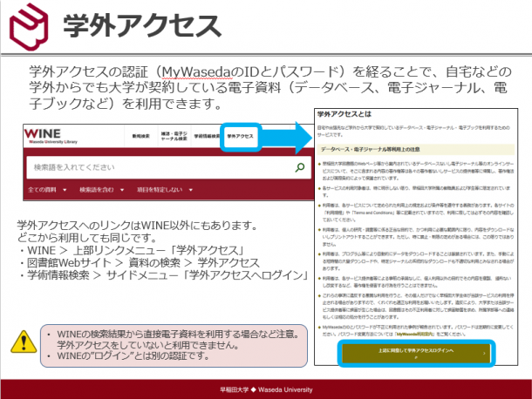Viewport: 532px width, 399px height.
Task: Click the 早稲田大学 ◆ Waseda University footer text
Action: coord(266,389)
